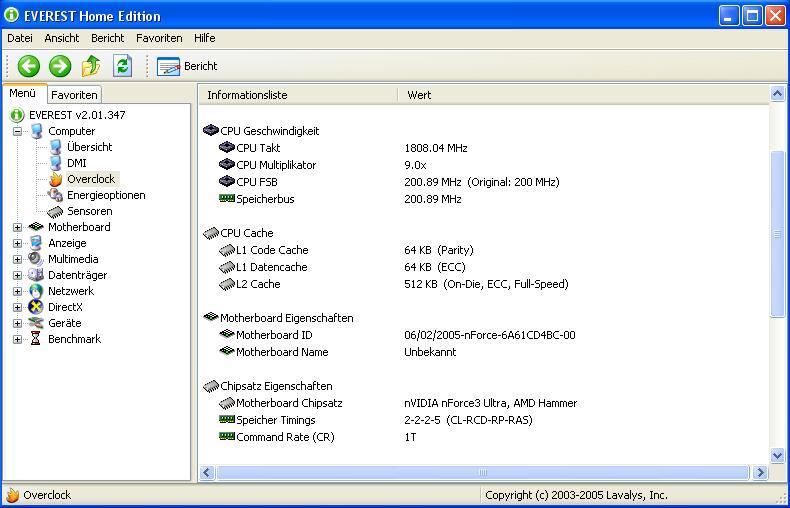This screenshot has height=508, width=790.
Task: Collapse the Computer tree node
Action: 17,131
